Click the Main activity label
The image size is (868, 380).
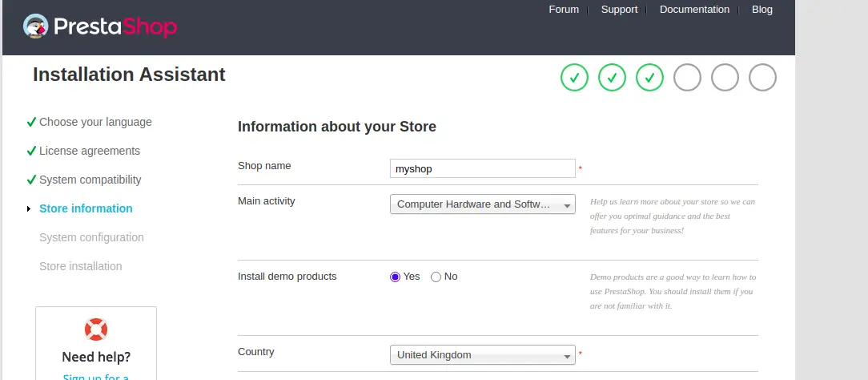(x=267, y=201)
